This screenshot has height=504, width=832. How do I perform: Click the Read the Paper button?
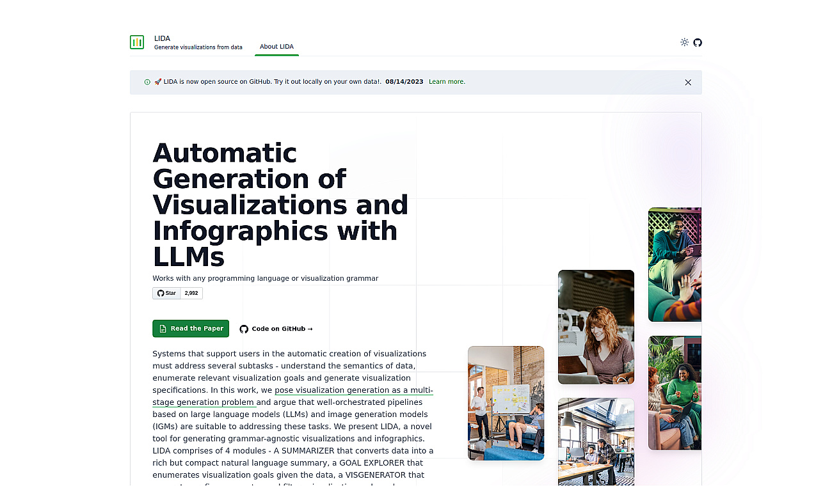coord(191,329)
